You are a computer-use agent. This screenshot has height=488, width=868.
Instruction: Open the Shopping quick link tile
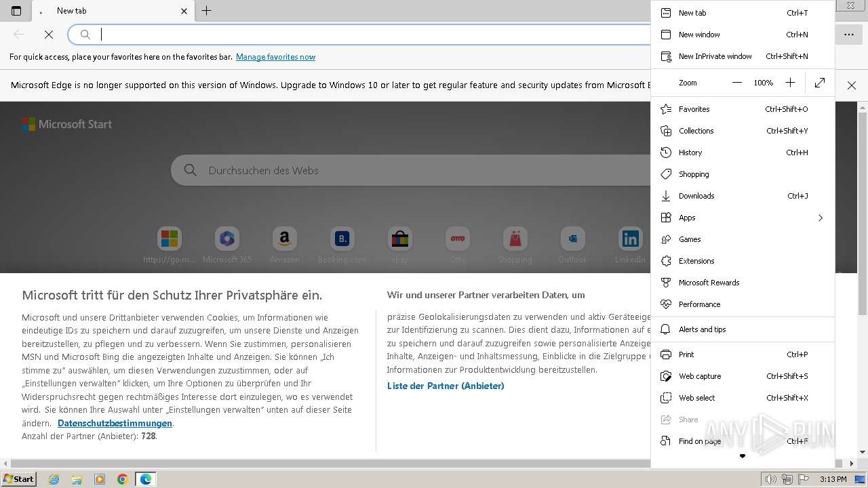[x=515, y=245]
